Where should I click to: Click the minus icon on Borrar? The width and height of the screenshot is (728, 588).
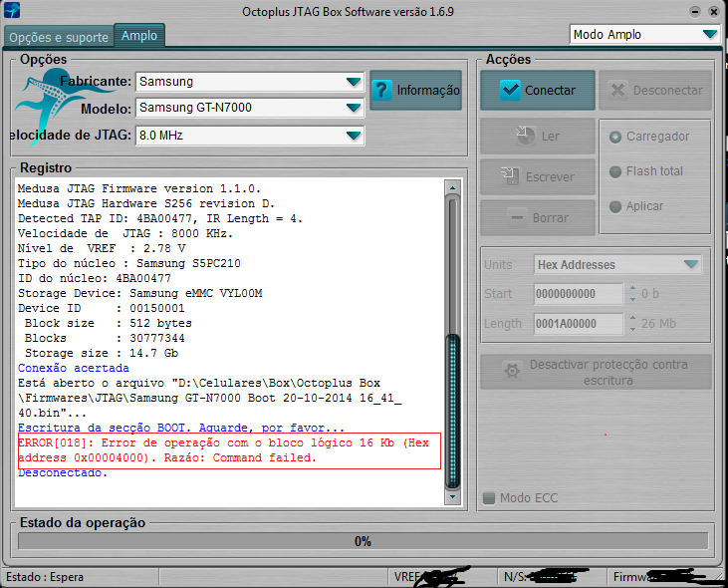517,217
